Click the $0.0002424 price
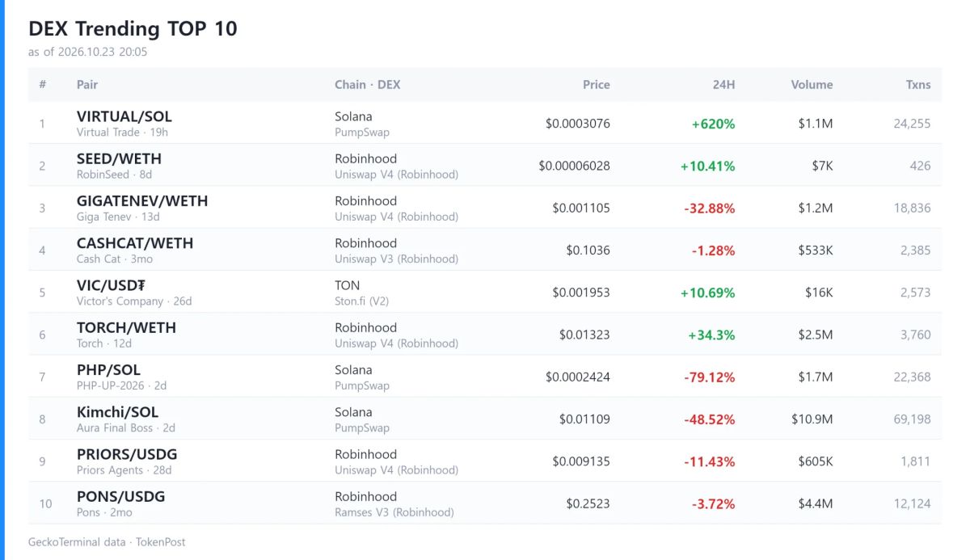This screenshot has width=970, height=560. pyautogui.click(x=578, y=377)
